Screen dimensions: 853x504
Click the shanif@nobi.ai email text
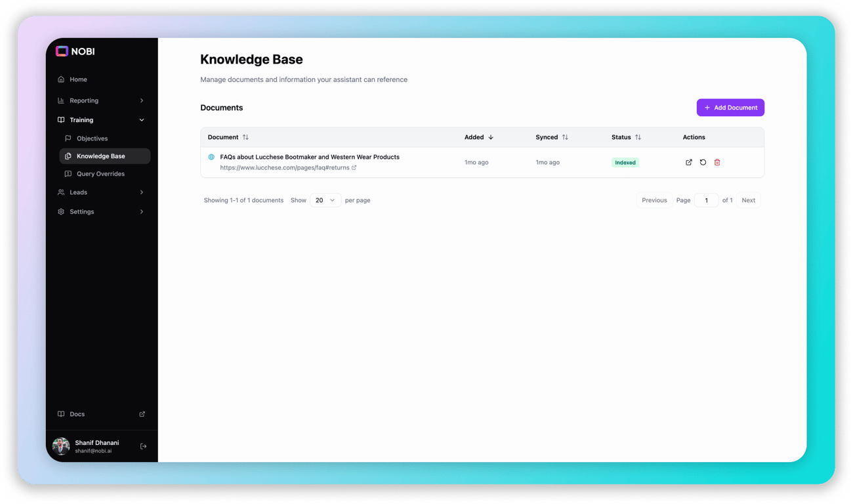pos(93,451)
